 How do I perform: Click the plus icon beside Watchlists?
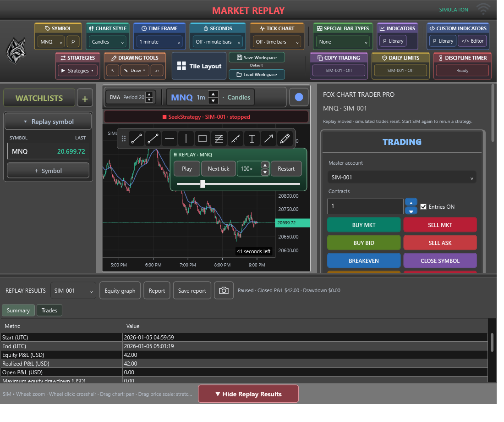click(85, 99)
